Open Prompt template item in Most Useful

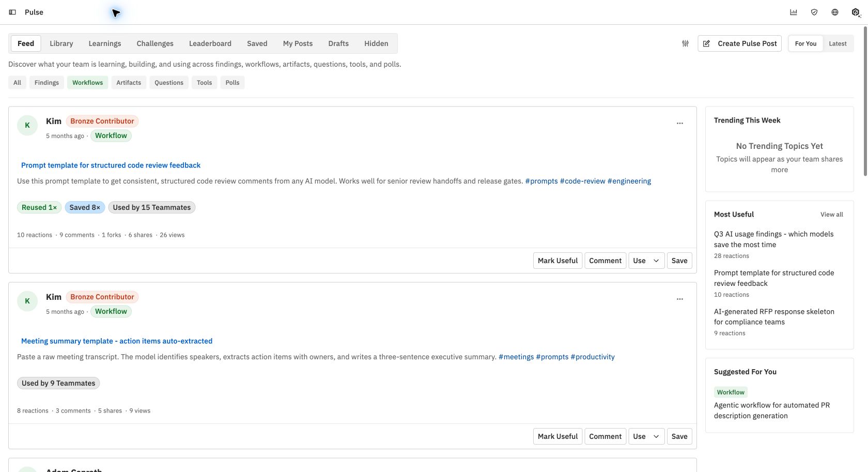[x=774, y=278]
